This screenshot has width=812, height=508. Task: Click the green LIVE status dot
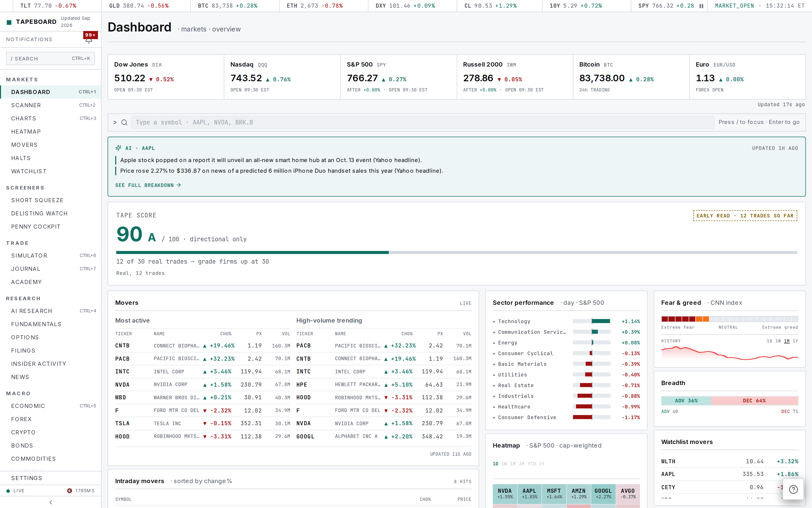click(x=8, y=491)
